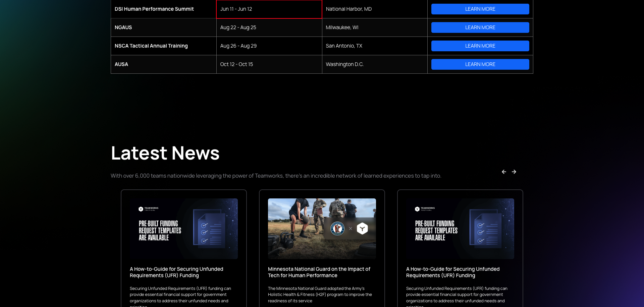Click the rightmost Pre-Built Funding Templates thumbnail
Screen dimensions: 644x307
[x=460, y=229]
